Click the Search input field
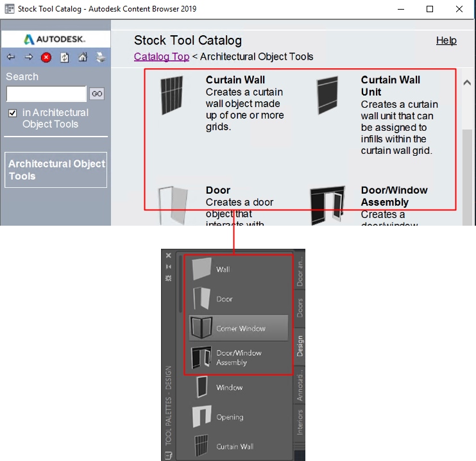The image size is (476, 461). pos(46,94)
